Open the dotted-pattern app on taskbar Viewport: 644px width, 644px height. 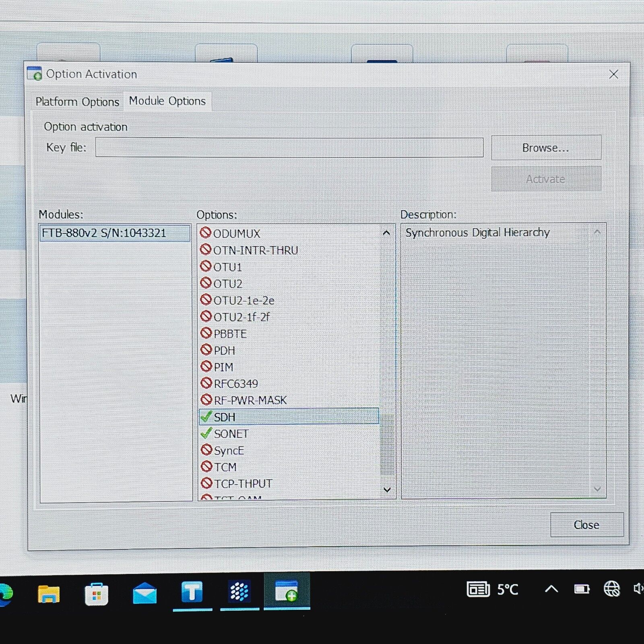tap(239, 592)
